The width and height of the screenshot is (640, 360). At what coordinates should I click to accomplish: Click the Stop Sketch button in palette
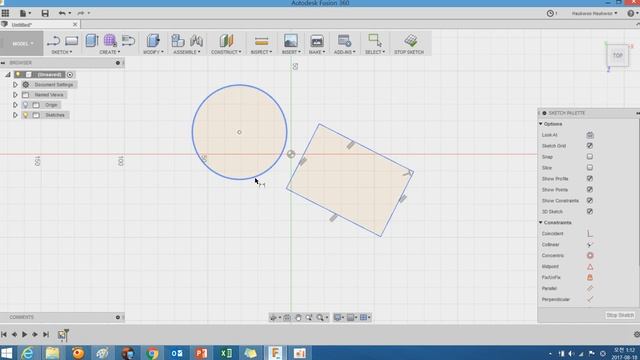[x=620, y=315]
